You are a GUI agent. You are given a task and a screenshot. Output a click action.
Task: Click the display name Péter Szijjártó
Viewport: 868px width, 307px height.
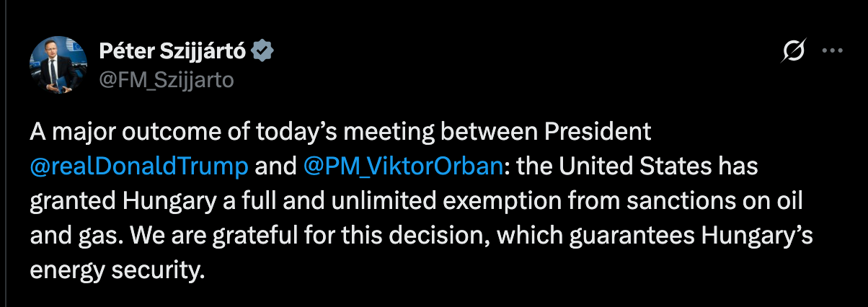172,51
